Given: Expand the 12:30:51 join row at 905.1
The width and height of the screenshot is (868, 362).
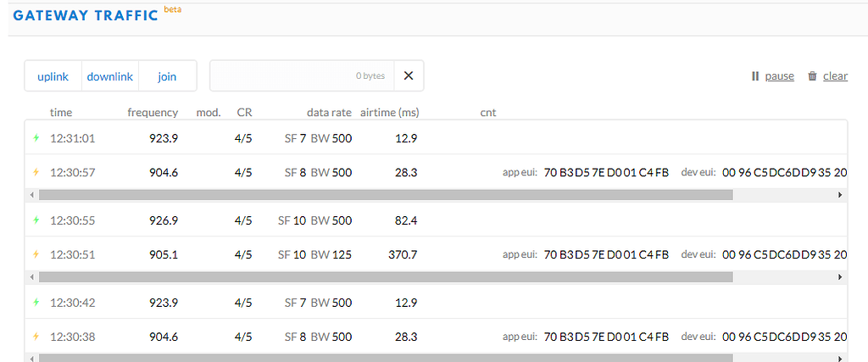Looking at the screenshot, I should [436, 254].
